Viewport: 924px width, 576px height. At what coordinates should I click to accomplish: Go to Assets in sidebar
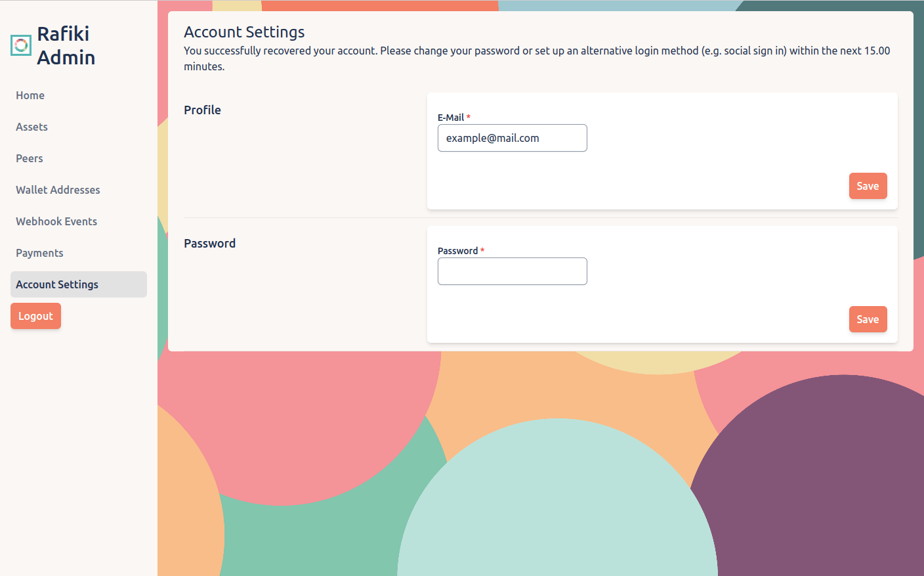click(x=31, y=127)
